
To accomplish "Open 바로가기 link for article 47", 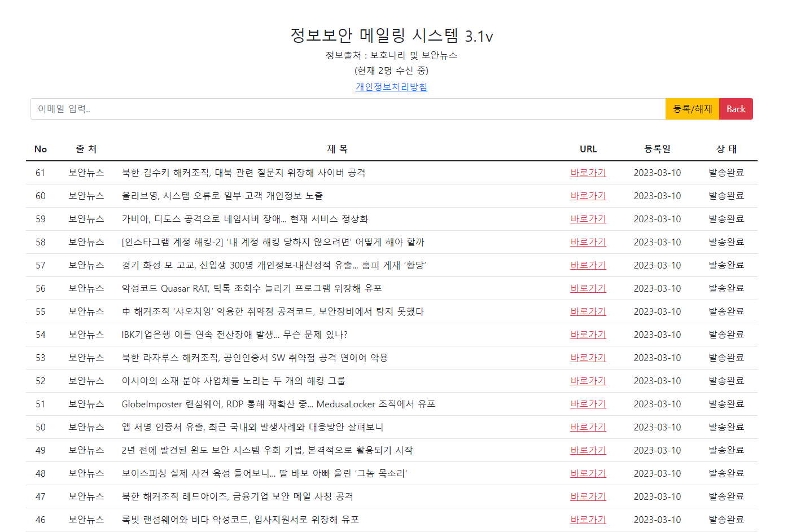I will 588,496.
